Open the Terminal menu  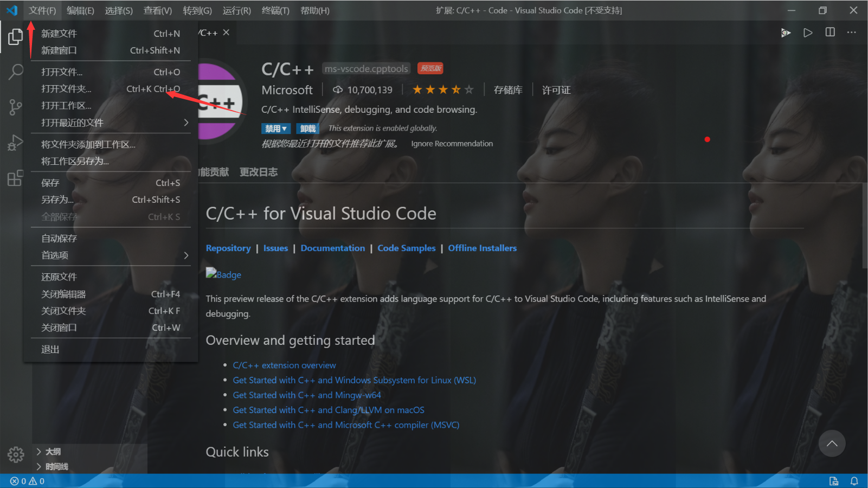pyautogui.click(x=275, y=10)
